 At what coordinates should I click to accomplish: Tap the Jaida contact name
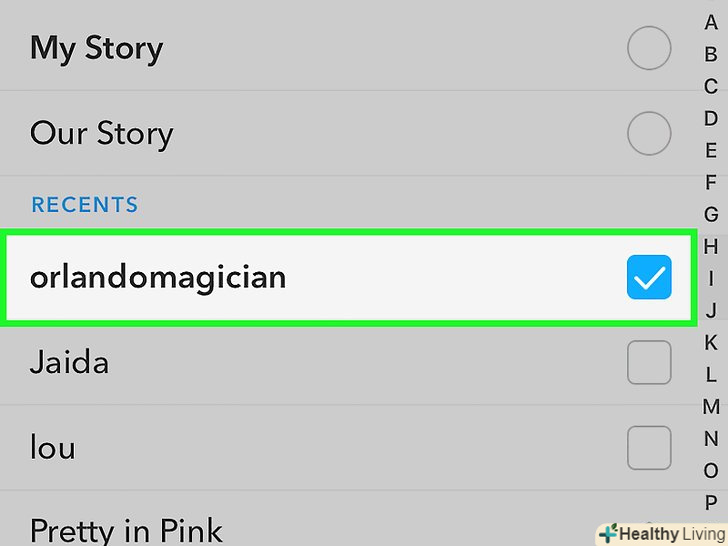(69, 362)
